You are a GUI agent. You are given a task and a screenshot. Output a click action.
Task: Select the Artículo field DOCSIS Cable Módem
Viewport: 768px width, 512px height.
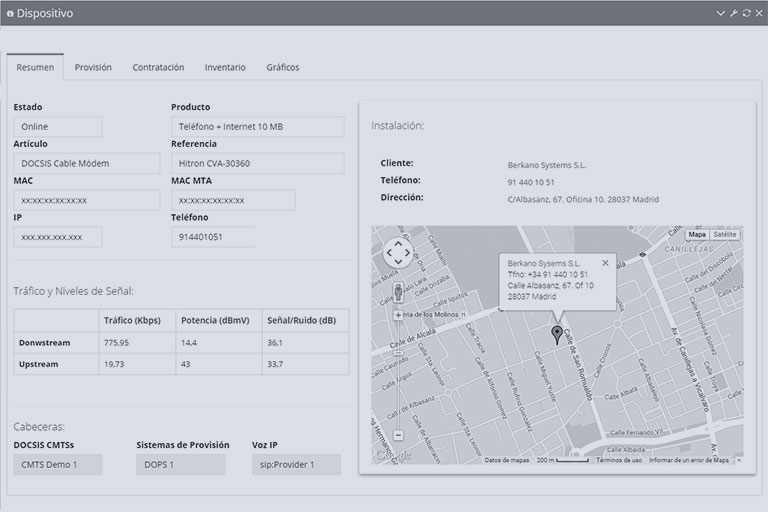87,163
